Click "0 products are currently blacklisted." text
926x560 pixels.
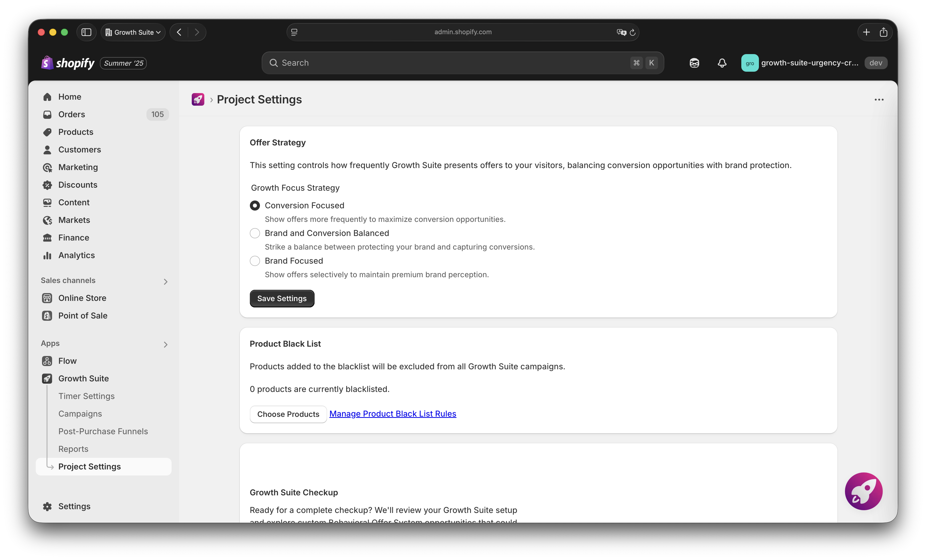click(x=320, y=389)
